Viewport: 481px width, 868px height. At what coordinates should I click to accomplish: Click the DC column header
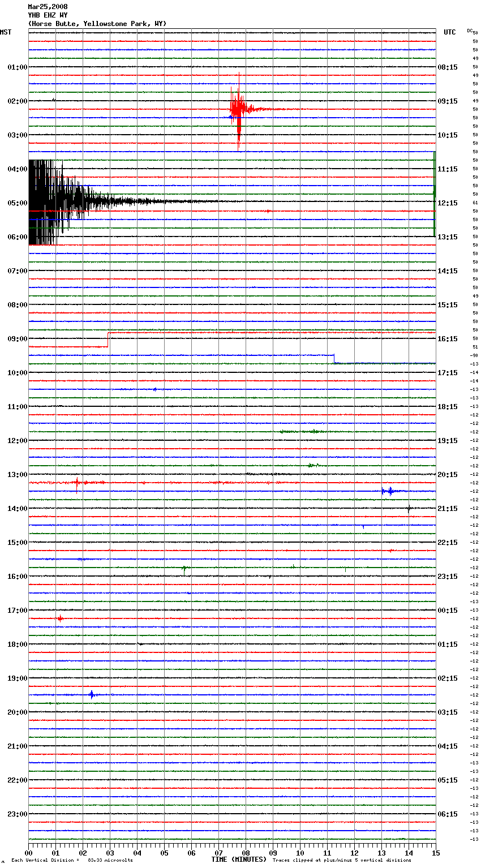pyautogui.click(x=470, y=30)
